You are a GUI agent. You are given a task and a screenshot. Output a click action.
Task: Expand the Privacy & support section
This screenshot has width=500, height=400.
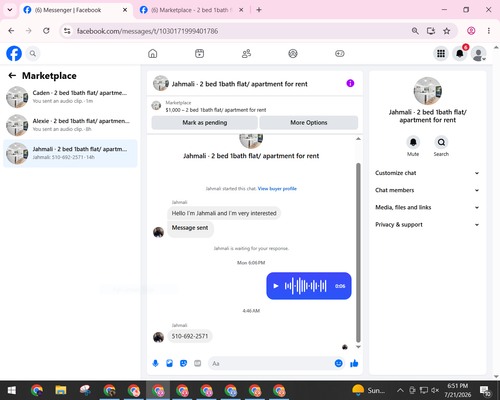tap(427, 225)
